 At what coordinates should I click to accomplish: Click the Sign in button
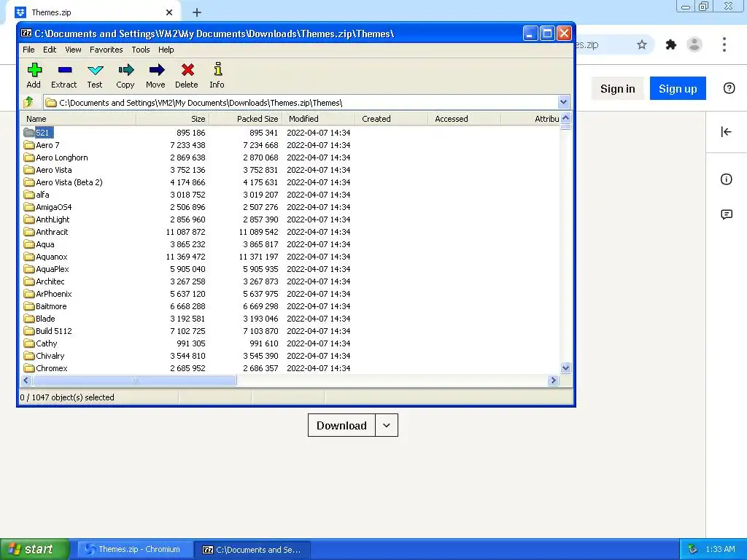[617, 88]
